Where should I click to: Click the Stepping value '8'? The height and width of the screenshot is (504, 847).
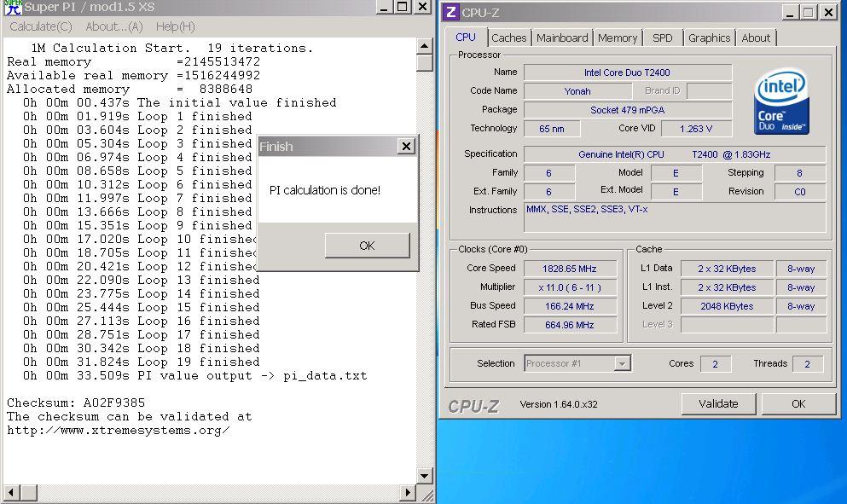tap(800, 173)
